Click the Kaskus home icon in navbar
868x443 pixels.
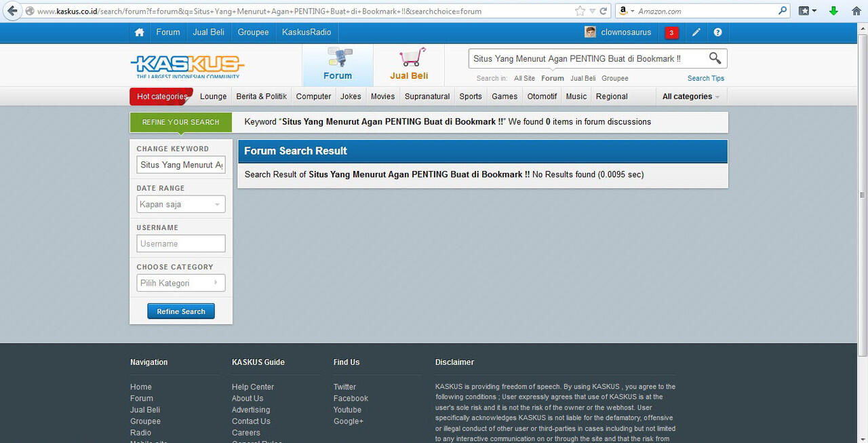coord(139,32)
